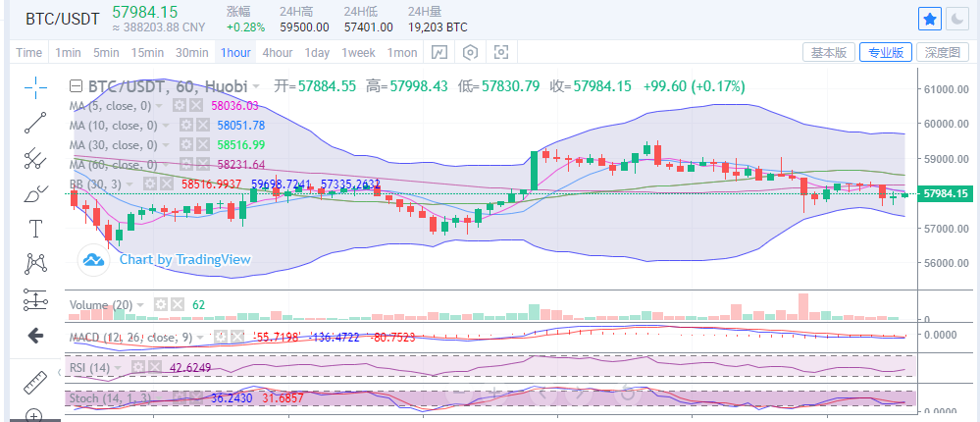The height and width of the screenshot is (422, 980).
Task: Open settings gear for MACD indicator
Action: pyautogui.click(x=220, y=337)
